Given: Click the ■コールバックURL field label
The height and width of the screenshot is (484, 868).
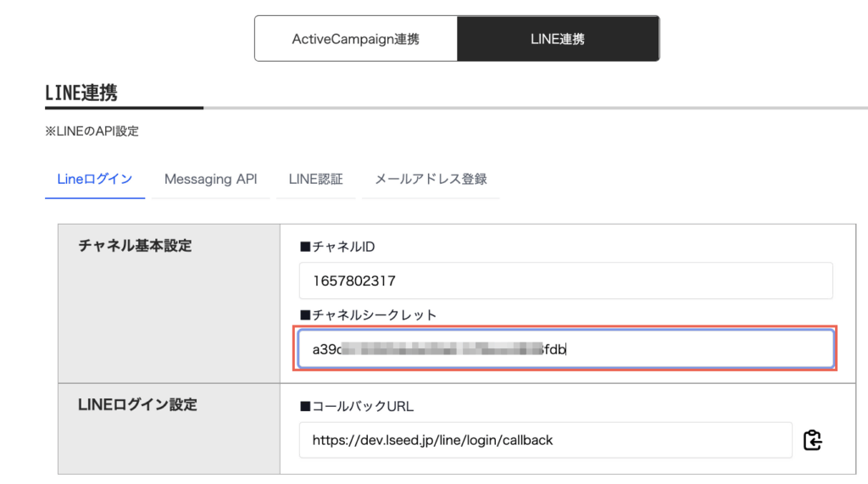Looking at the screenshot, I should (x=357, y=406).
